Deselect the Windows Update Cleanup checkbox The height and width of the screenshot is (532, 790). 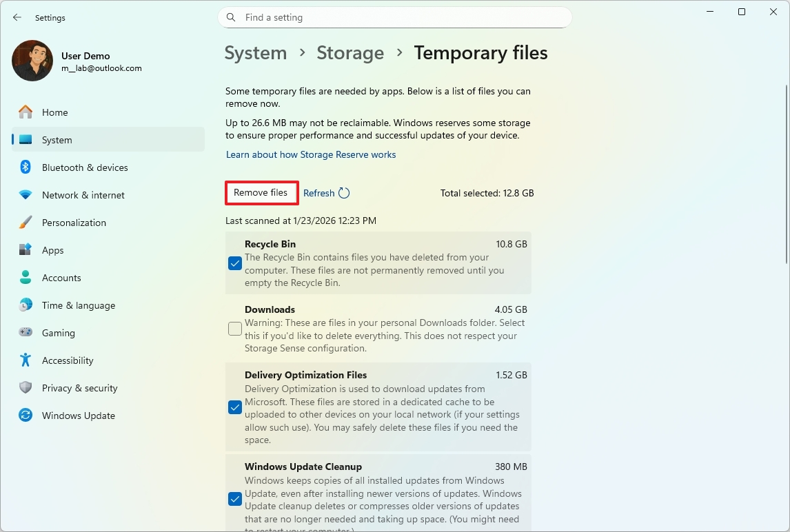235,499
